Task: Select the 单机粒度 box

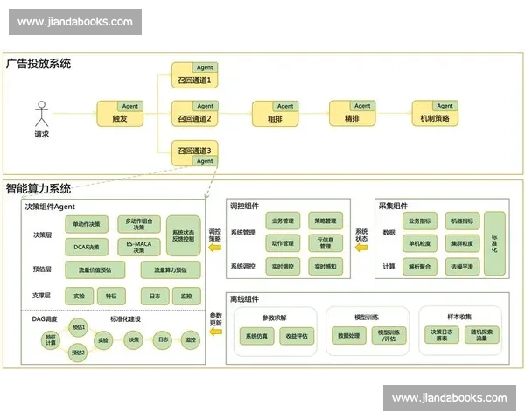Action: pos(420,243)
